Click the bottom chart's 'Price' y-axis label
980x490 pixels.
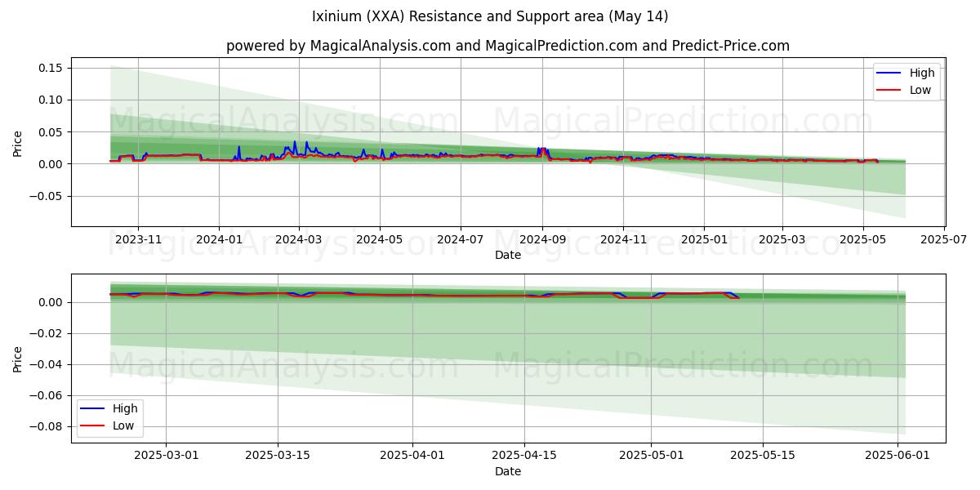click(18, 358)
